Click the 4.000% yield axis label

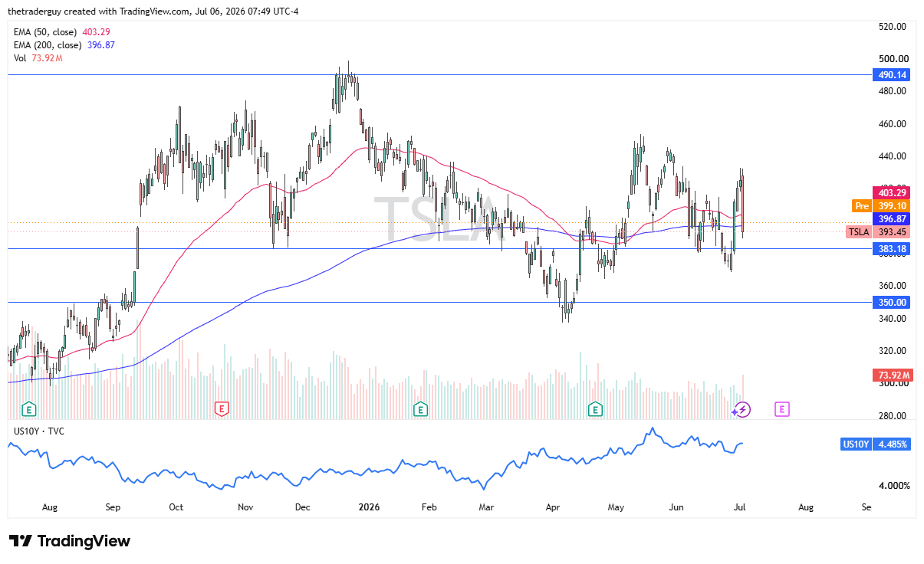894,486
